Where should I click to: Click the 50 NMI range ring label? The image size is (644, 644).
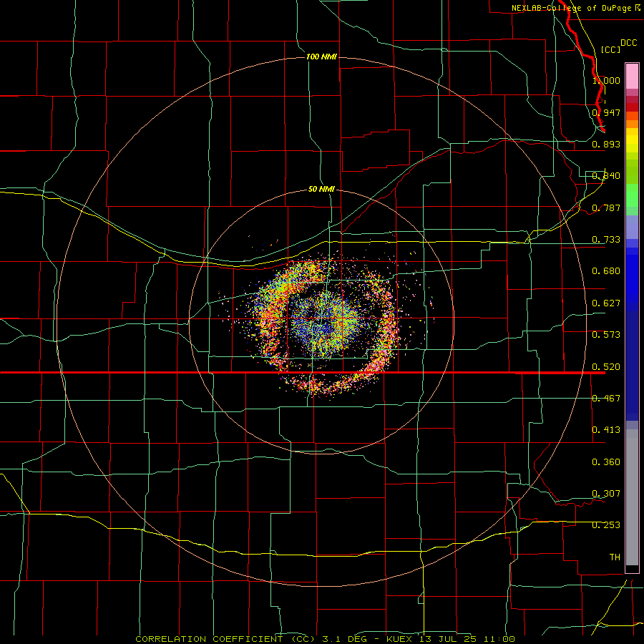coord(321,189)
